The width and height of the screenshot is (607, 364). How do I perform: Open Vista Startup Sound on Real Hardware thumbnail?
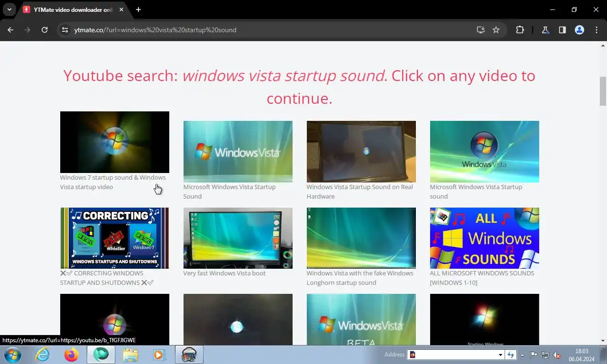point(361,152)
